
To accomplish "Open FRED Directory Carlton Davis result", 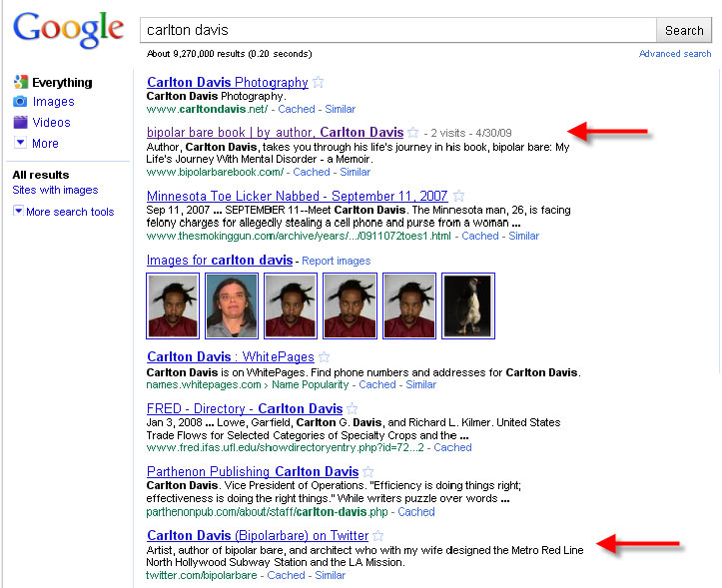I will click(x=245, y=408).
